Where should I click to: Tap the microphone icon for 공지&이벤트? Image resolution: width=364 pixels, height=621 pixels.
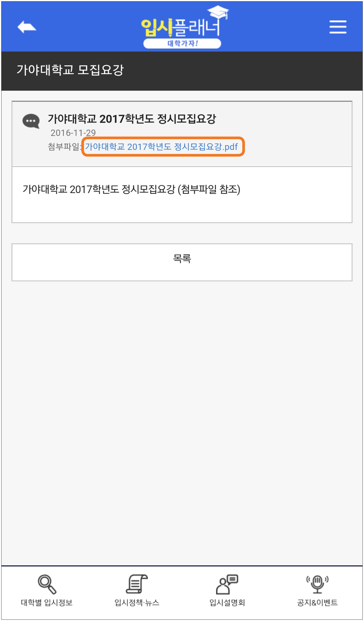pos(317,584)
